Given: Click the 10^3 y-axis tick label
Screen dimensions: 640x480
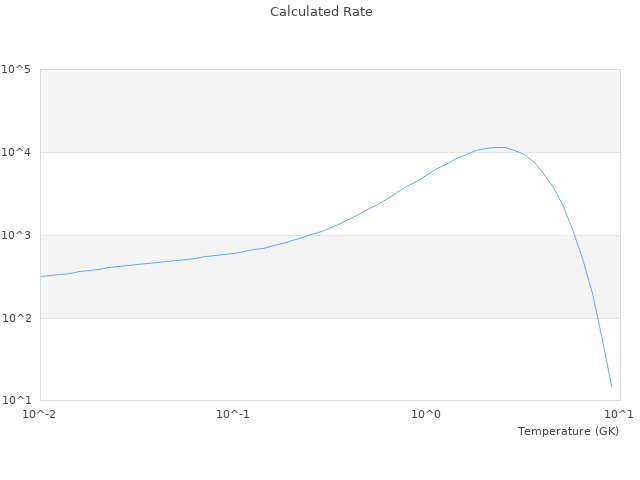Looking at the screenshot, I should click(16, 235).
